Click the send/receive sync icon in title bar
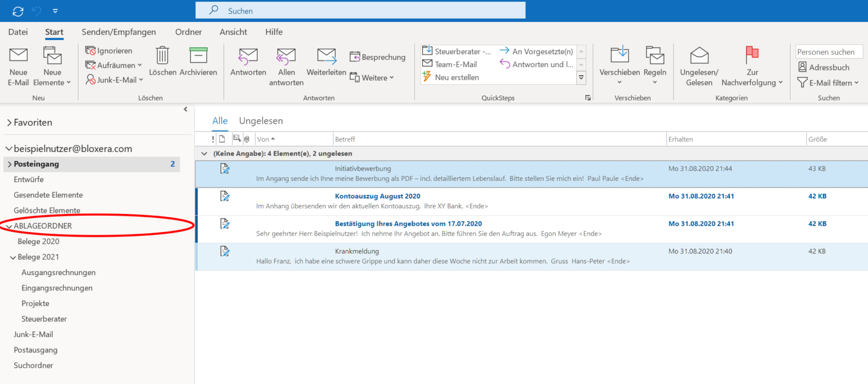This screenshot has height=384, width=868. 18,11
